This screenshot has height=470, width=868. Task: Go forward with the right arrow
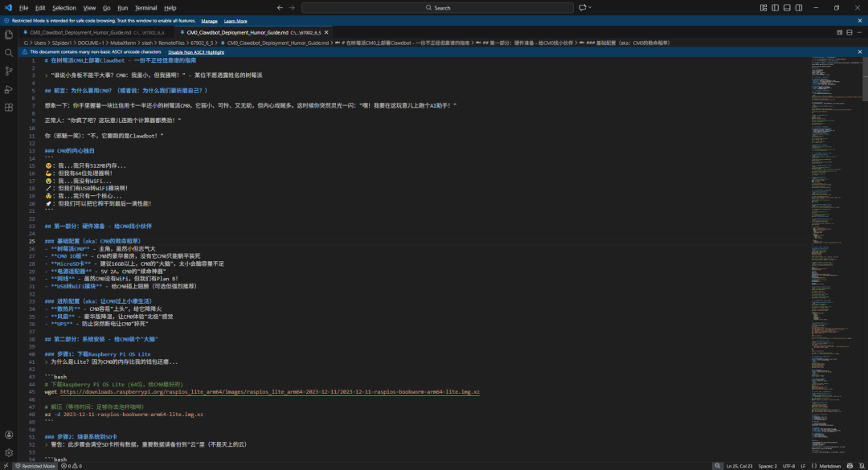(x=292, y=8)
